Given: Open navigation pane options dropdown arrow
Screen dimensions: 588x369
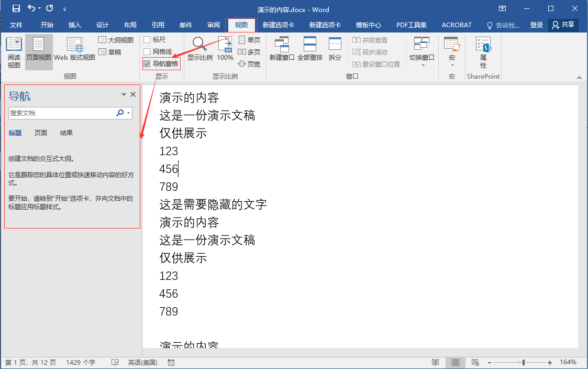Looking at the screenshot, I should [124, 94].
